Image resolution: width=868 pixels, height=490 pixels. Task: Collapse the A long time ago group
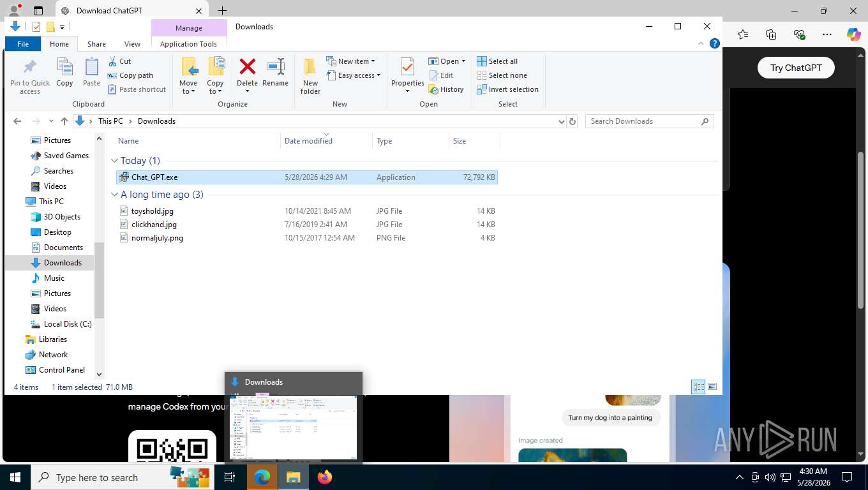[115, 195]
